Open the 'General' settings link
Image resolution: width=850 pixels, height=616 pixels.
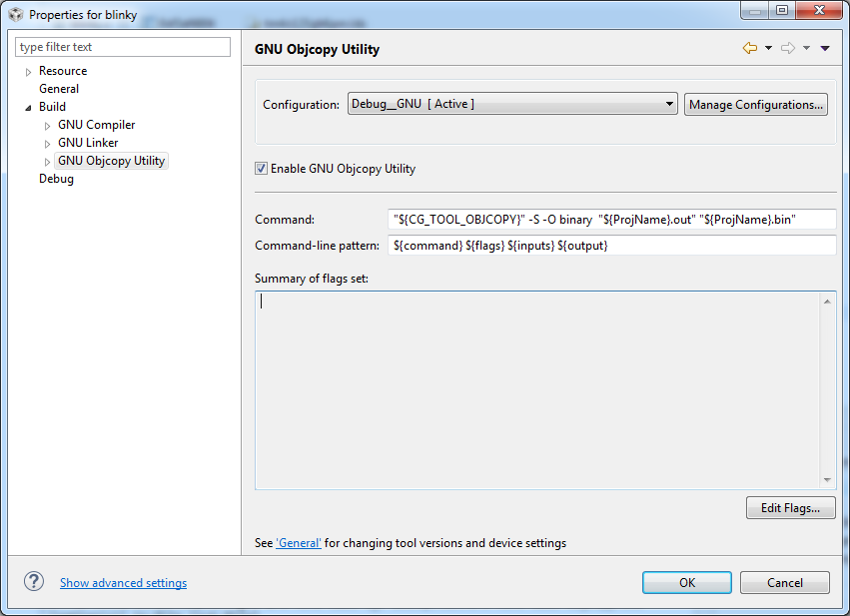299,543
